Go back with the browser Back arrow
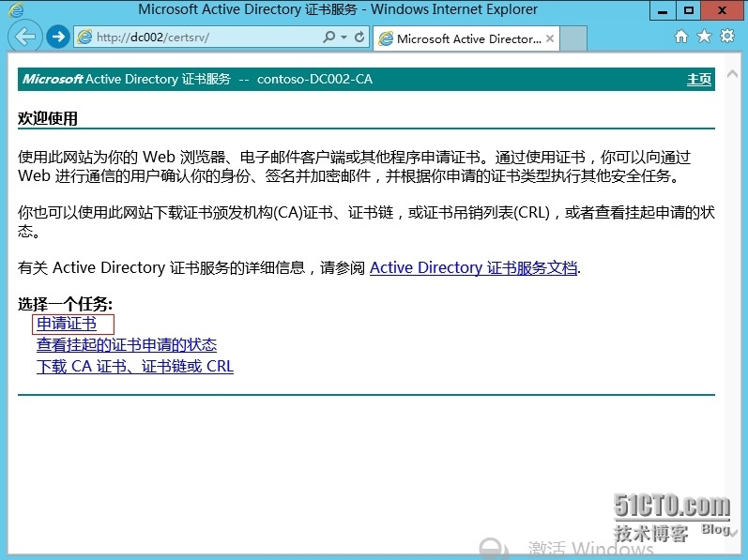 coord(24,37)
